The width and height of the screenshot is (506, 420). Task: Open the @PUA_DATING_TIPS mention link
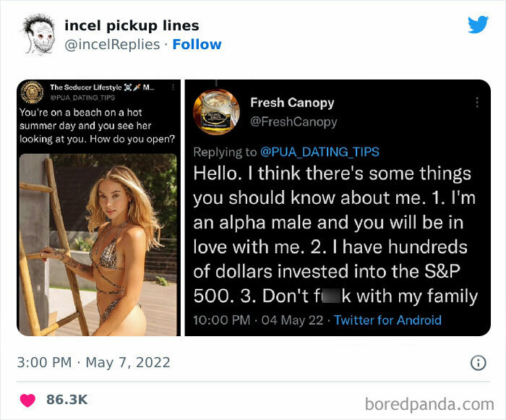[319, 152]
